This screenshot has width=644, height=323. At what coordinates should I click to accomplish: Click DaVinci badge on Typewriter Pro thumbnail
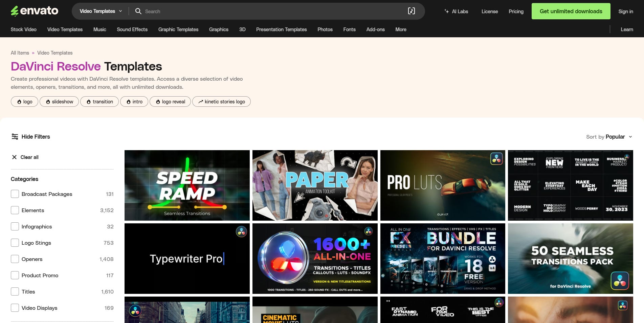tap(241, 232)
